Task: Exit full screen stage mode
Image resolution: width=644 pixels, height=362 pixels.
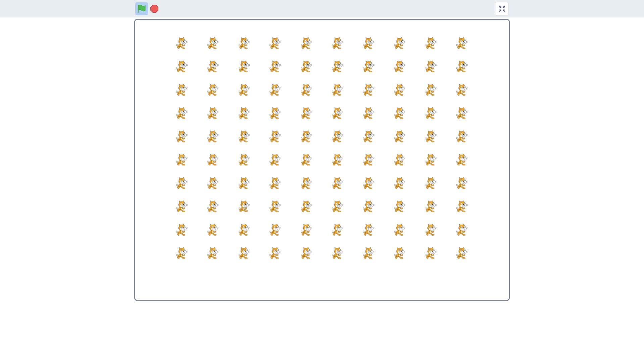Action: 502,9
